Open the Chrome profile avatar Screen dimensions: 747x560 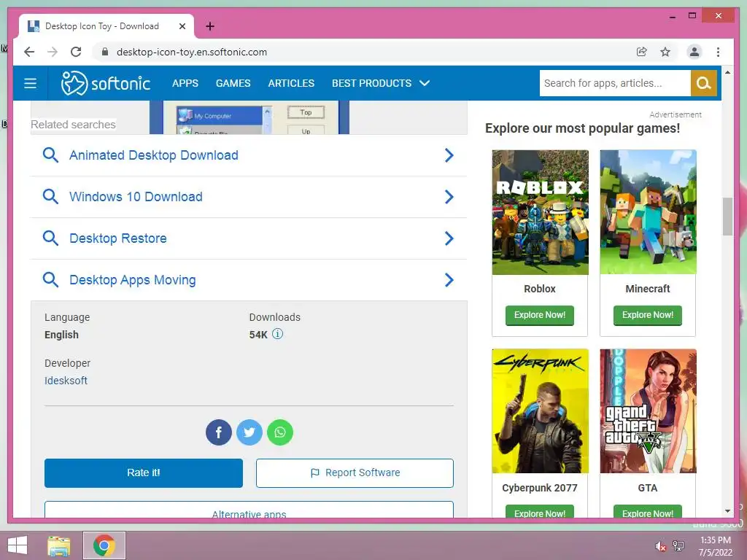(x=694, y=52)
